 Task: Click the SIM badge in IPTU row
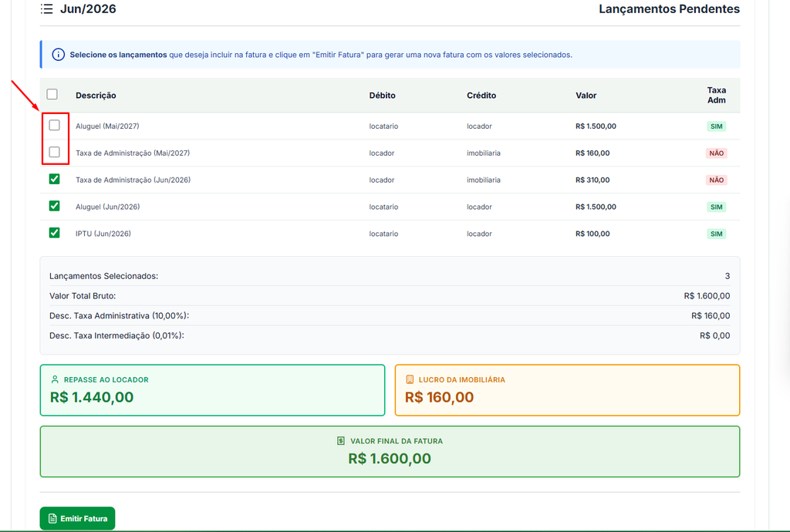717,234
